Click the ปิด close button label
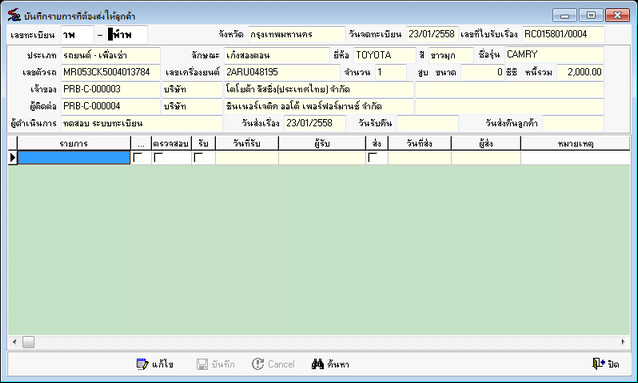The height and width of the screenshot is (383, 638). 613,364
